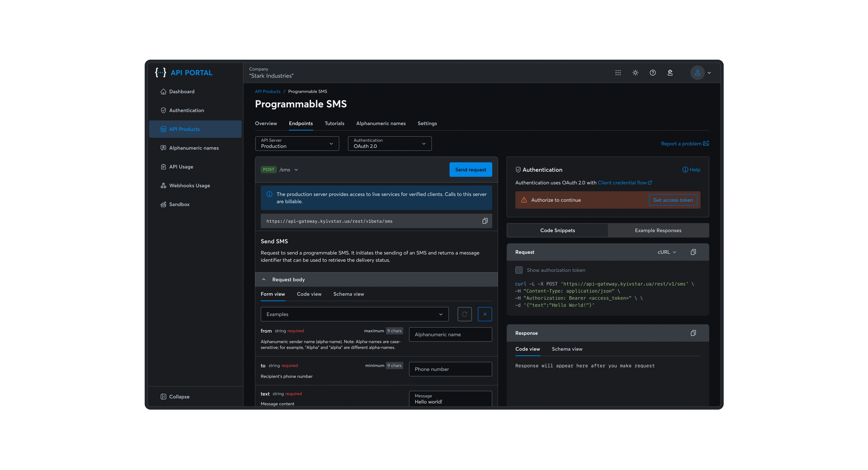Click the Collapse sidebar label
Image resolution: width=868 pixels, height=470 pixels.
coord(179,397)
